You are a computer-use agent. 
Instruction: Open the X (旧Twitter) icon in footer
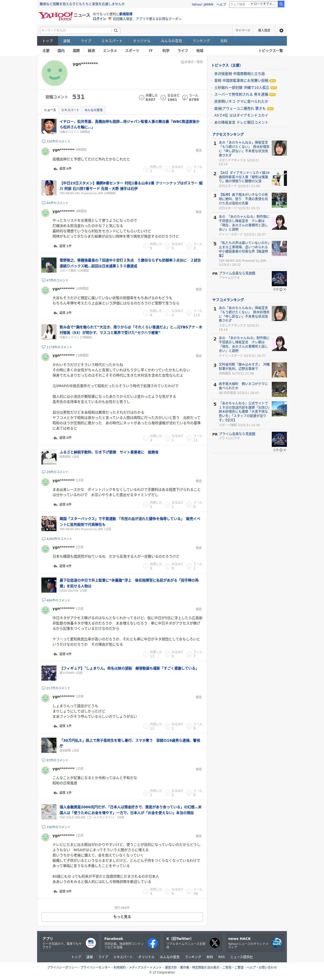point(215,943)
